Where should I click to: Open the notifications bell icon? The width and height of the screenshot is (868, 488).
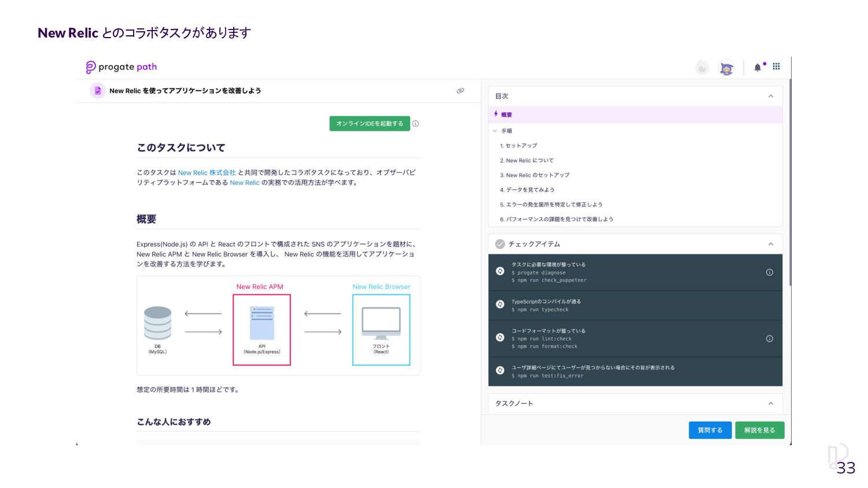click(x=757, y=67)
